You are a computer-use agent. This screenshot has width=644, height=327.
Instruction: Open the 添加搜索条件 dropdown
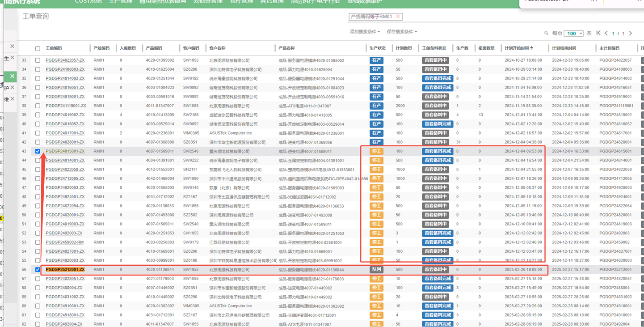pos(365,32)
